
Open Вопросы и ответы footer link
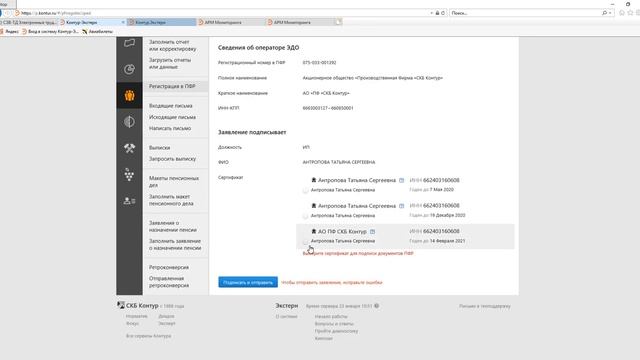click(x=334, y=324)
